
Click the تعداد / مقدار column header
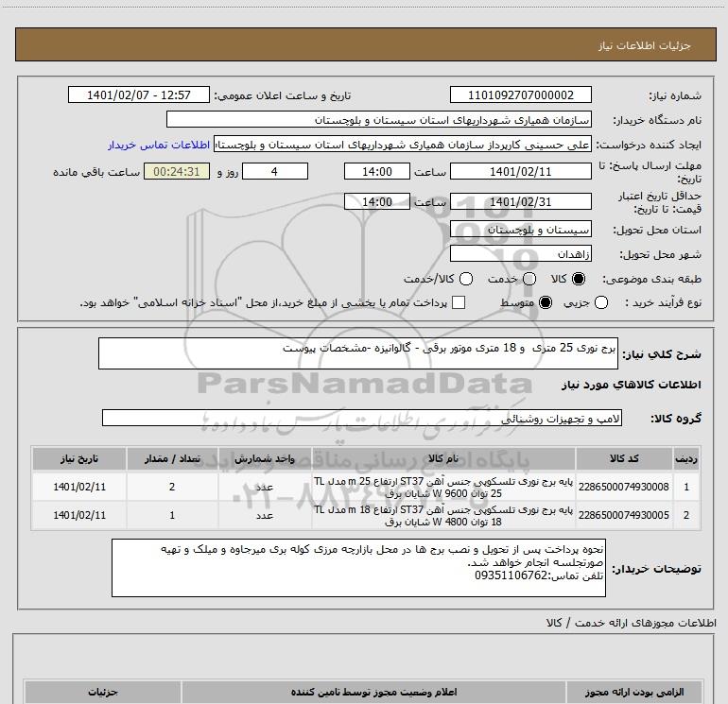click(x=172, y=458)
